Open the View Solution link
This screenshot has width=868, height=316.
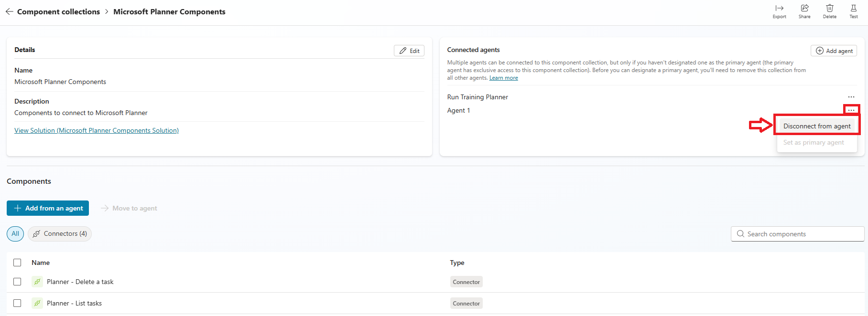pyautogui.click(x=97, y=130)
